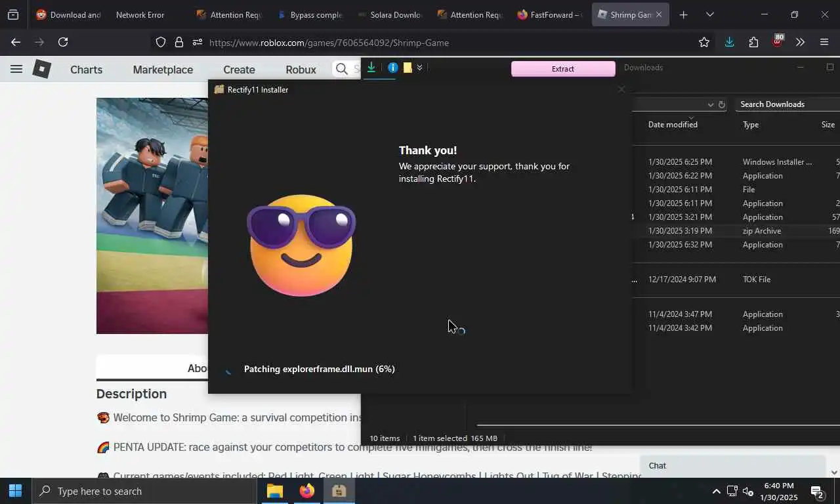
Task: Open the Windows Start menu
Action: (x=15, y=491)
